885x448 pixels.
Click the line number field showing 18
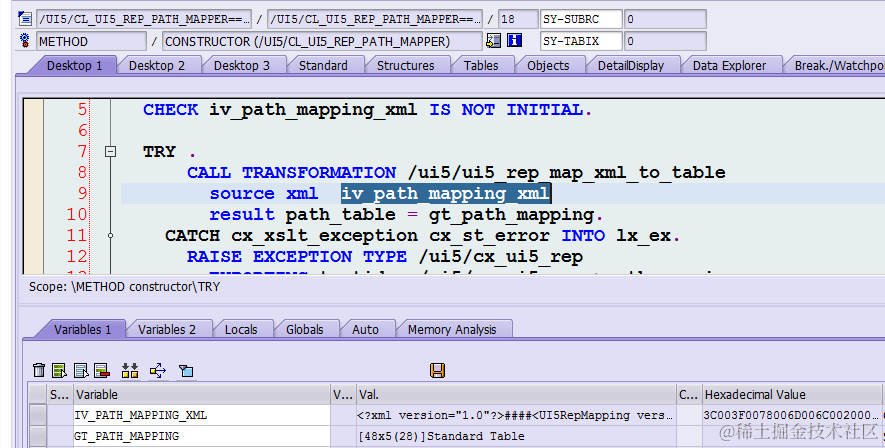coord(518,19)
